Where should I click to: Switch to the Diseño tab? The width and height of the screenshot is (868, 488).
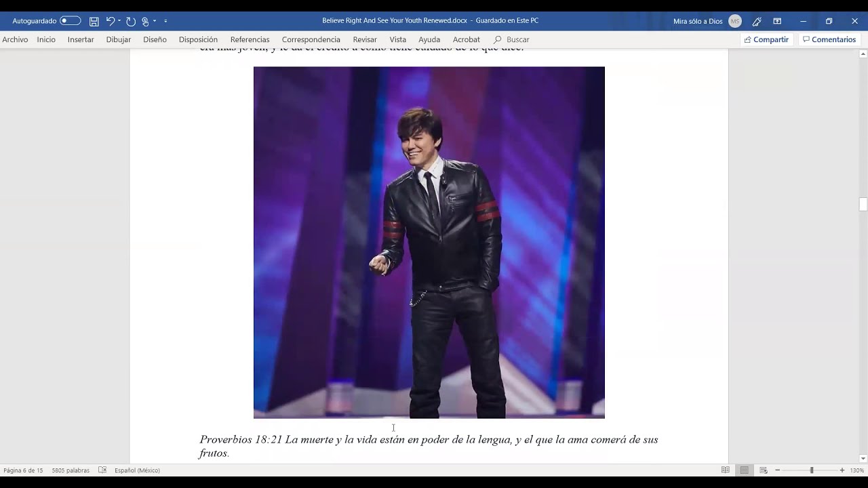pyautogui.click(x=155, y=39)
